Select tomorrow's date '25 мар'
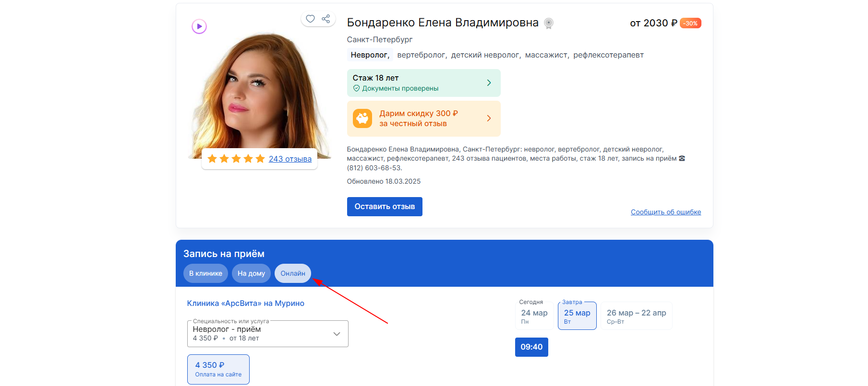 coord(577,316)
